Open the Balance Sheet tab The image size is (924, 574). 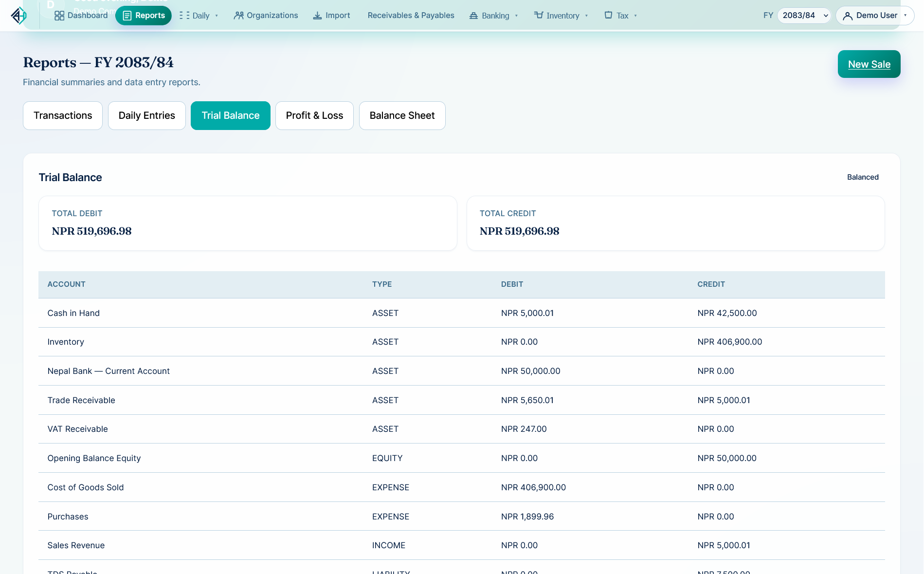(402, 115)
